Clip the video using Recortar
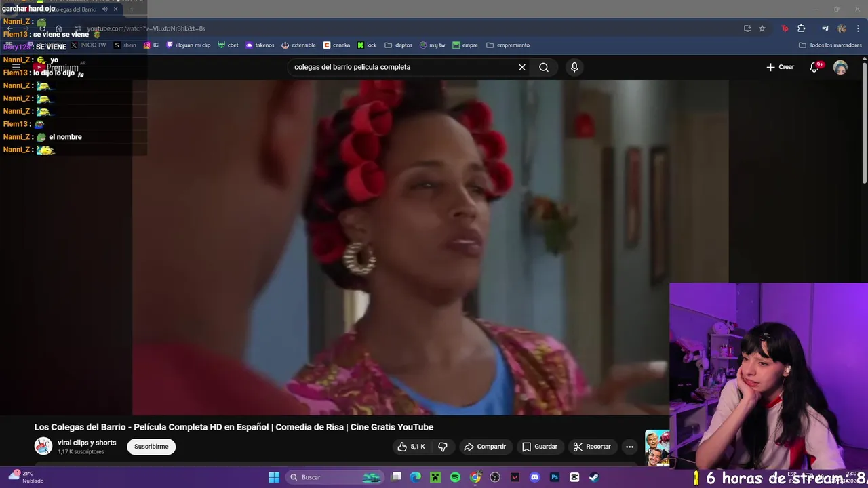 pyautogui.click(x=592, y=447)
